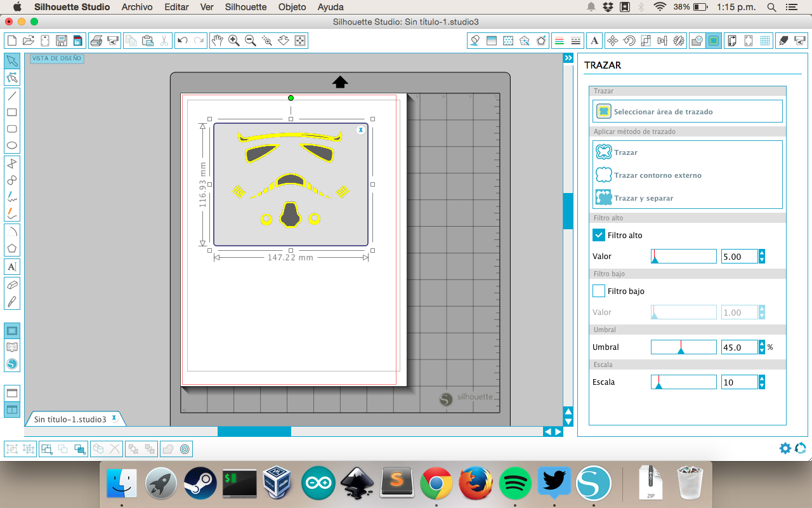Click the green rotation handle above the selection
The image size is (812, 508).
291,98
